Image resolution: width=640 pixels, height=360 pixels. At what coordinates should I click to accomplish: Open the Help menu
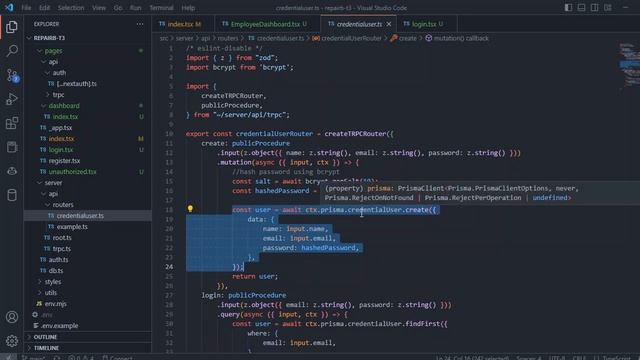[x=188, y=8]
